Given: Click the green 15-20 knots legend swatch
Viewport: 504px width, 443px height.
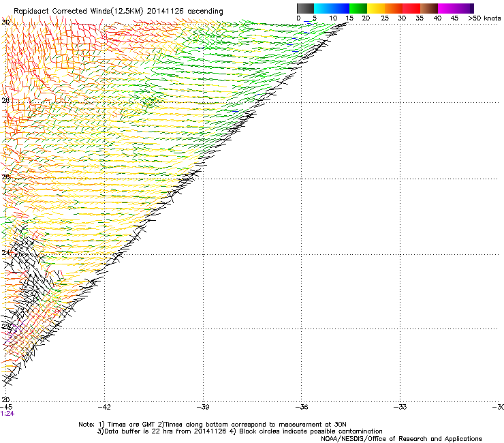Looking at the screenshot, I should tap(358, 8).
